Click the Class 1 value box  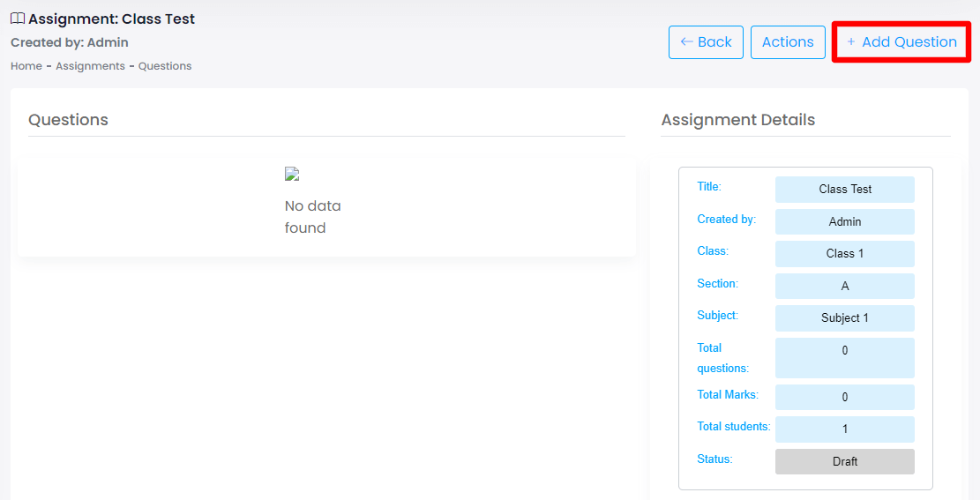(x=844, y=254)
